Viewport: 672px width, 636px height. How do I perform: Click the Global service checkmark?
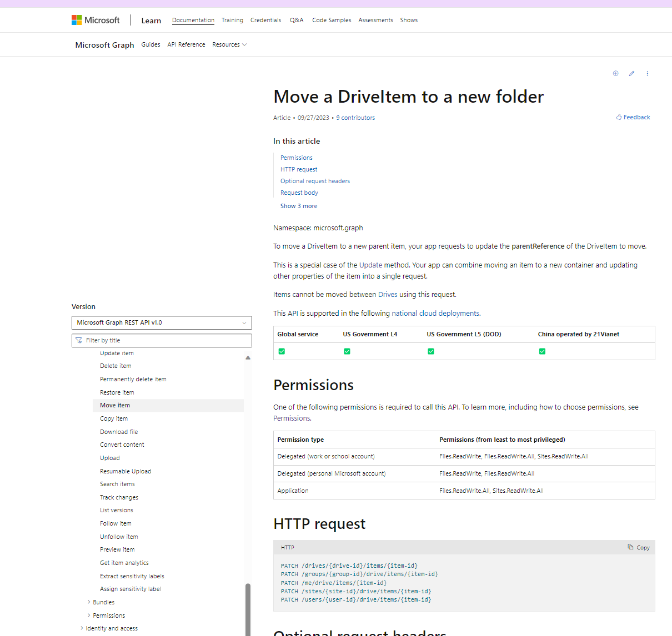tap(282, 351)
